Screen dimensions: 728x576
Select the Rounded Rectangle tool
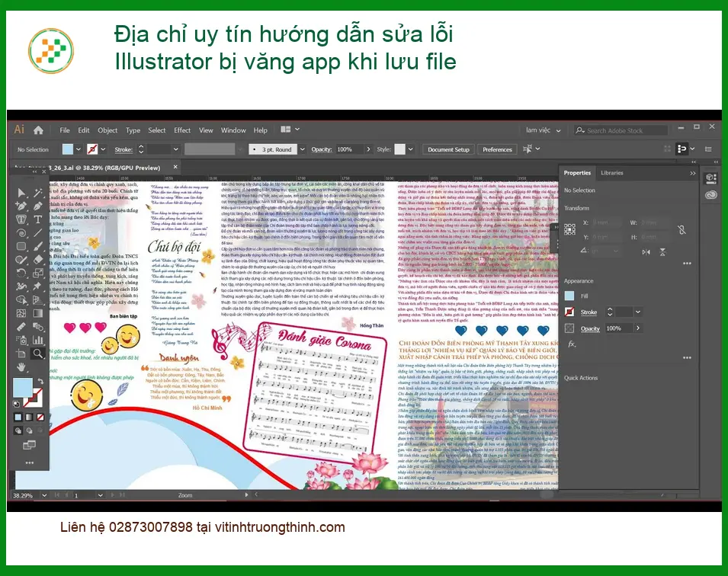click(21, 246)
